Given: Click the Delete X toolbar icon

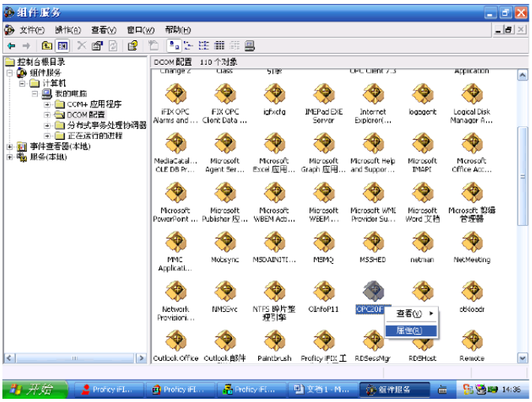Looking at the screenshot, I should 81,46.
